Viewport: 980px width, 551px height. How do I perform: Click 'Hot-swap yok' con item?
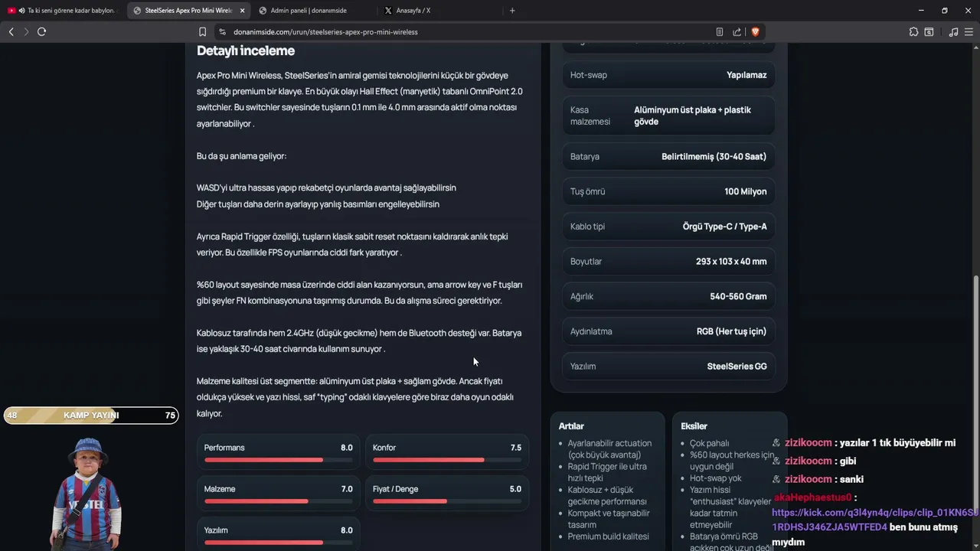[x=716, y=478]
